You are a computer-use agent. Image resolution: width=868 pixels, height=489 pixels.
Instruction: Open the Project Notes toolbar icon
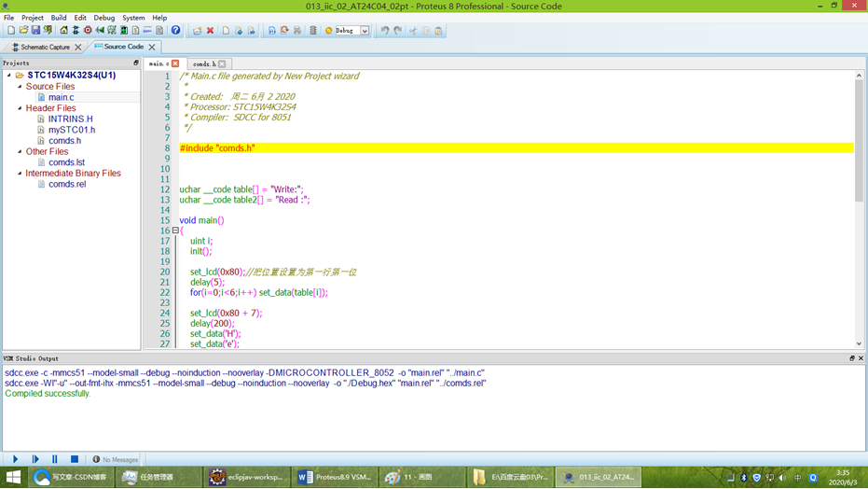tap(159, 31)
